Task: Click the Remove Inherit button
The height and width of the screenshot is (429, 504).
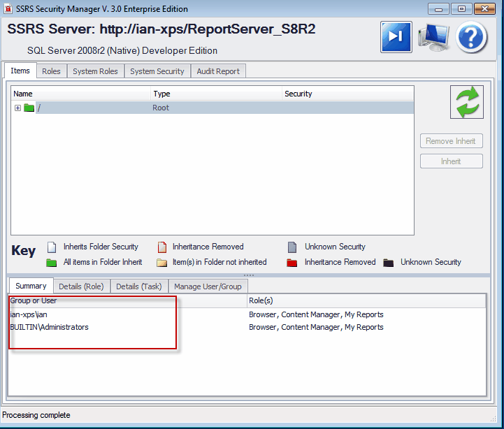Action: 451,140
